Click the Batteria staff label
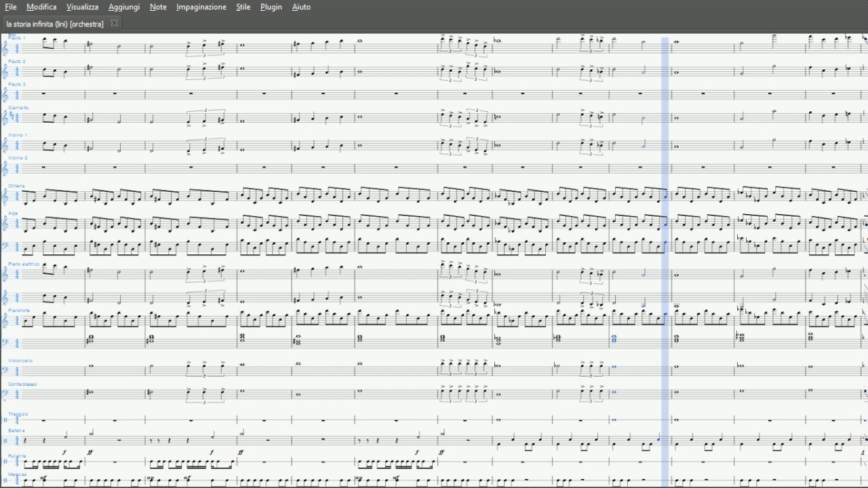 click(x=16, y=430)
